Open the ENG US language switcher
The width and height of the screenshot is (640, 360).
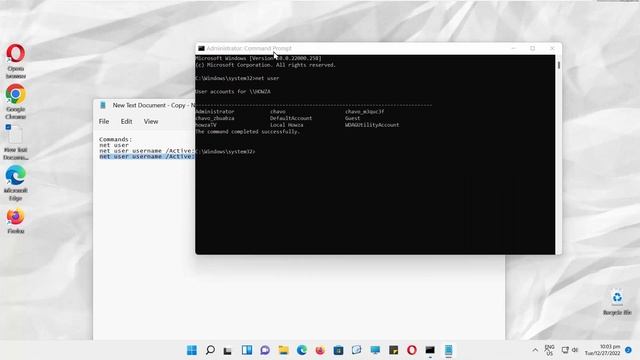549,350
